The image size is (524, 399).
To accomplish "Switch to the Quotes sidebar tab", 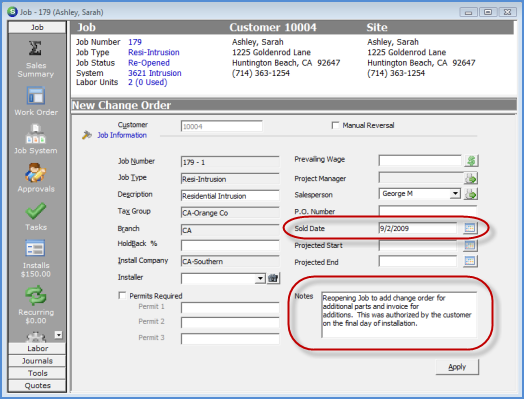I will [37, 386].
